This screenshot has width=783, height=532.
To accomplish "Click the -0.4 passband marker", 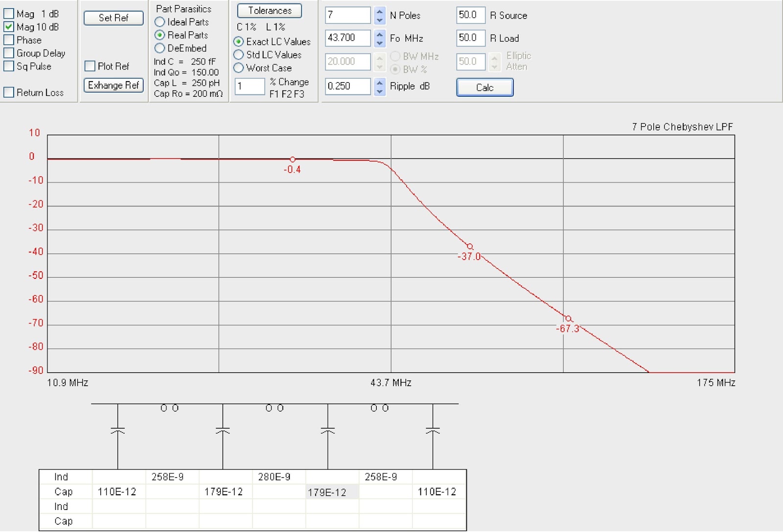I will (292, 159).
